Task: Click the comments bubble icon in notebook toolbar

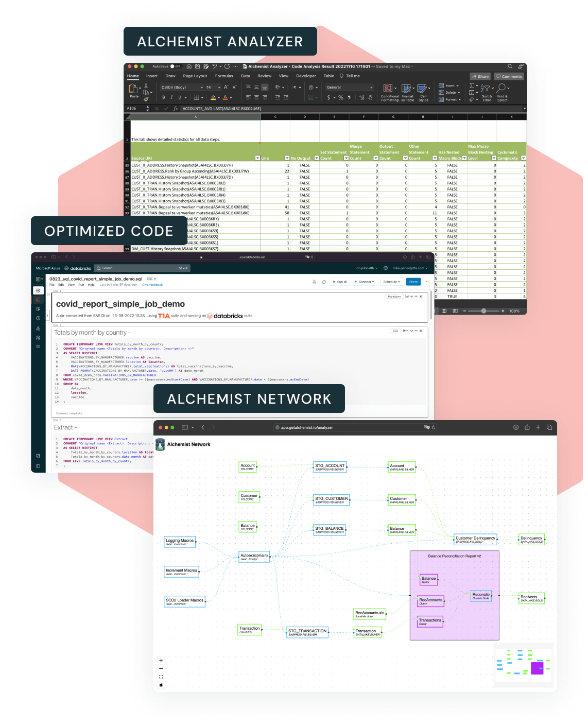Action: [x=324, y=282]
